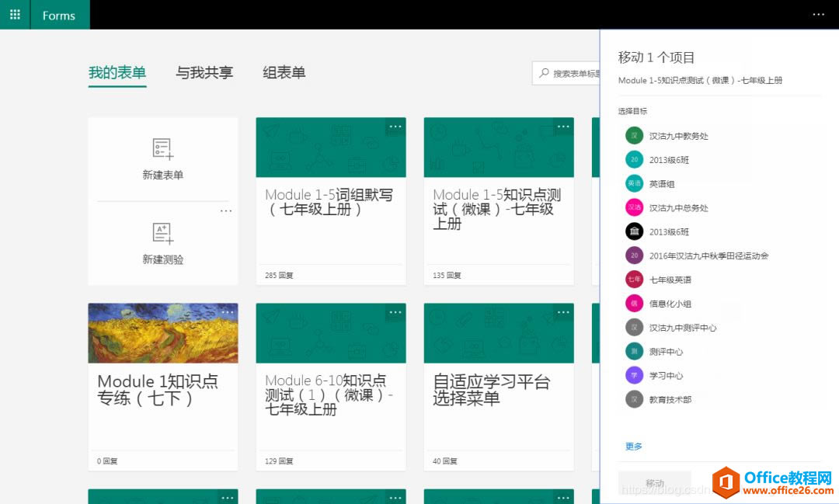Screen dimensions: 839x504
Task: Click the 移动 button to move the form
Action: pyautogui.click(x=655, y=482)
